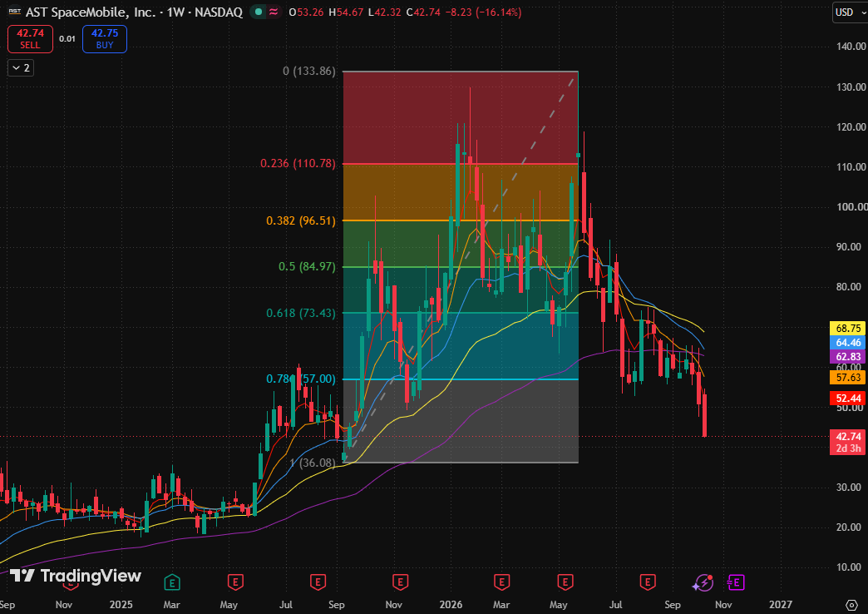Click the Fib 0 (133.86) level label
Viewport: 868px width, 614px height.
click(x=309, y=71)
